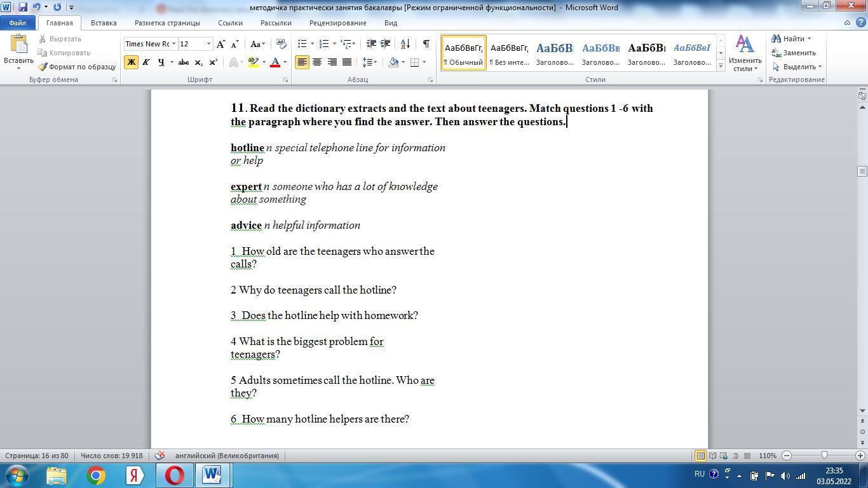Click Copy (Копировать) command
The image size is (868, 488).
(x=64, y=53)
